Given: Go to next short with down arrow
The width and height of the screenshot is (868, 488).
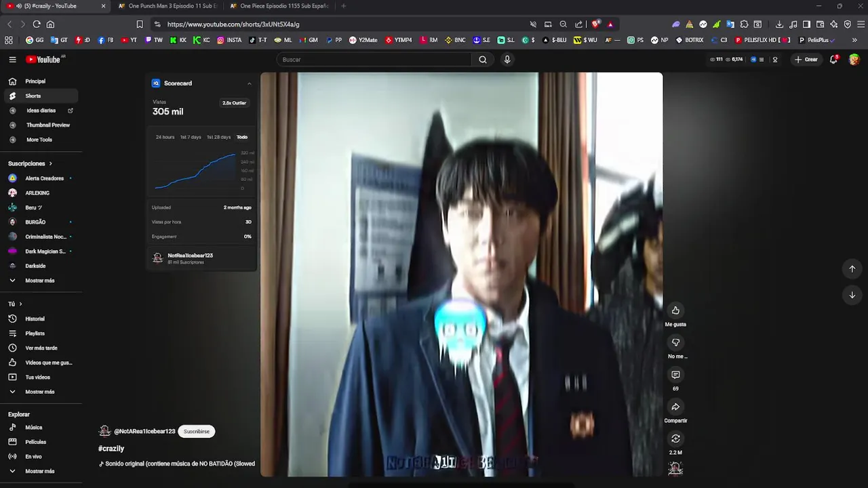Looking at the screenshot, I should pos(852,295).
